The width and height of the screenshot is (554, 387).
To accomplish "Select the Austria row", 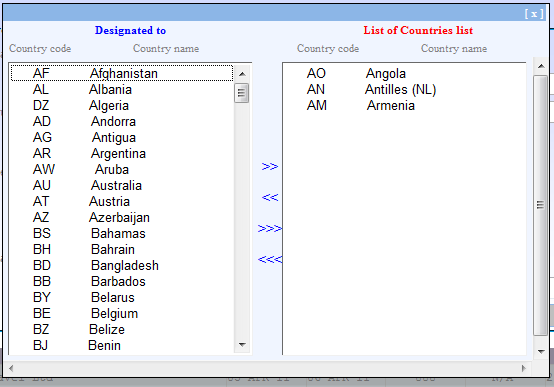I will [x=122, y=201].
